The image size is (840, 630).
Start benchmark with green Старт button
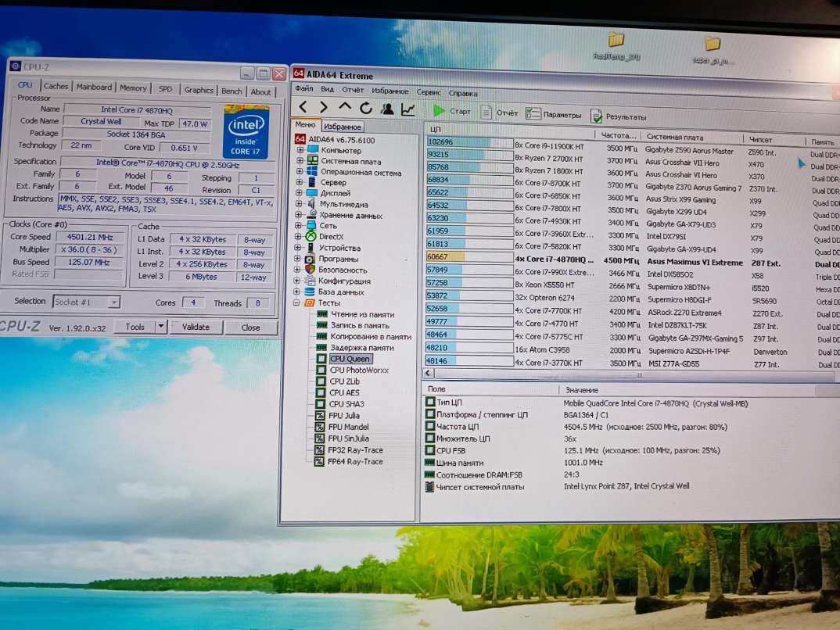click(451, 111)
